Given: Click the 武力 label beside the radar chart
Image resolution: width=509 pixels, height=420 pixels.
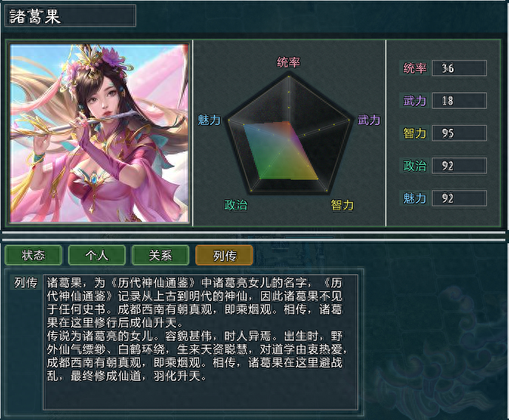Looking at the screenshot, I should [x=368, y=120].
